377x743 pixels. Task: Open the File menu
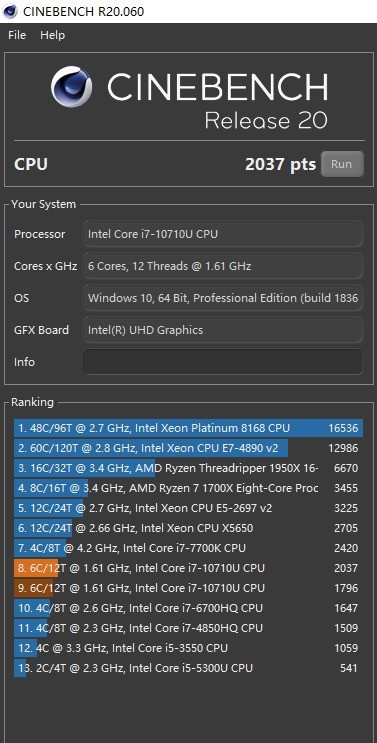click(17, 35)
